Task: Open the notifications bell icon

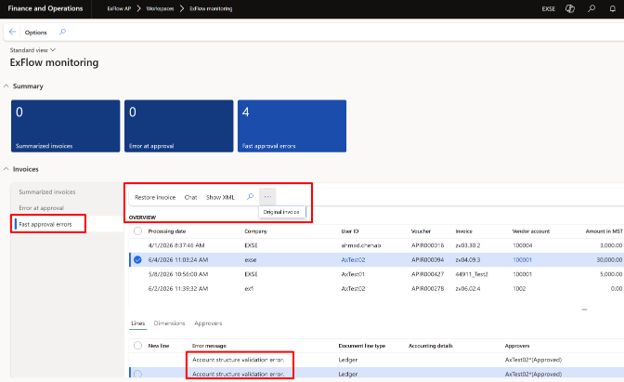Action: coord(612,8)
